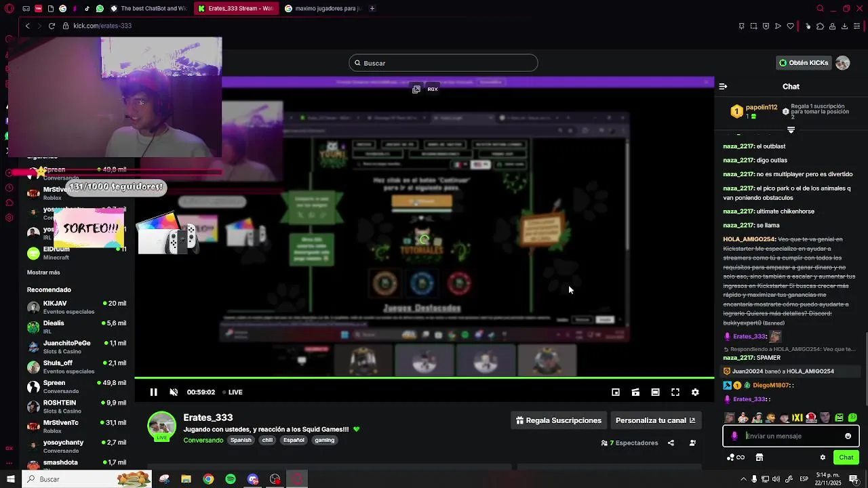Click the Español tag

click(294, 440)
